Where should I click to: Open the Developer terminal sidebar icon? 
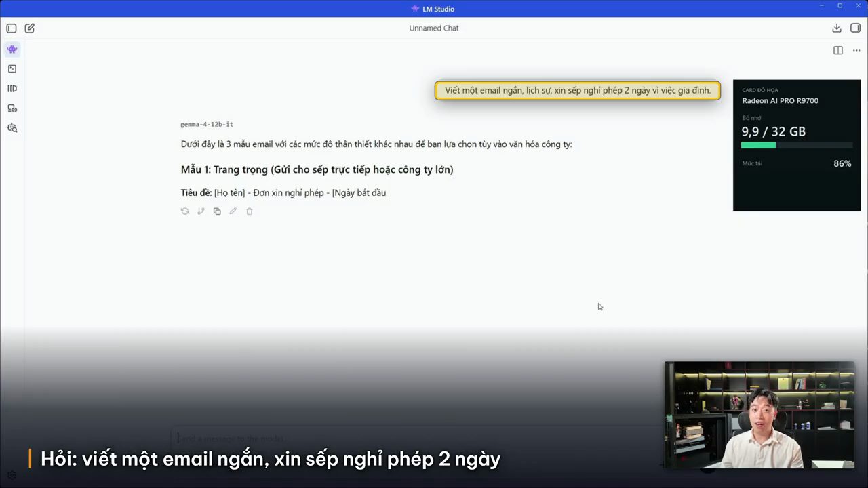[x=12, y=69]
